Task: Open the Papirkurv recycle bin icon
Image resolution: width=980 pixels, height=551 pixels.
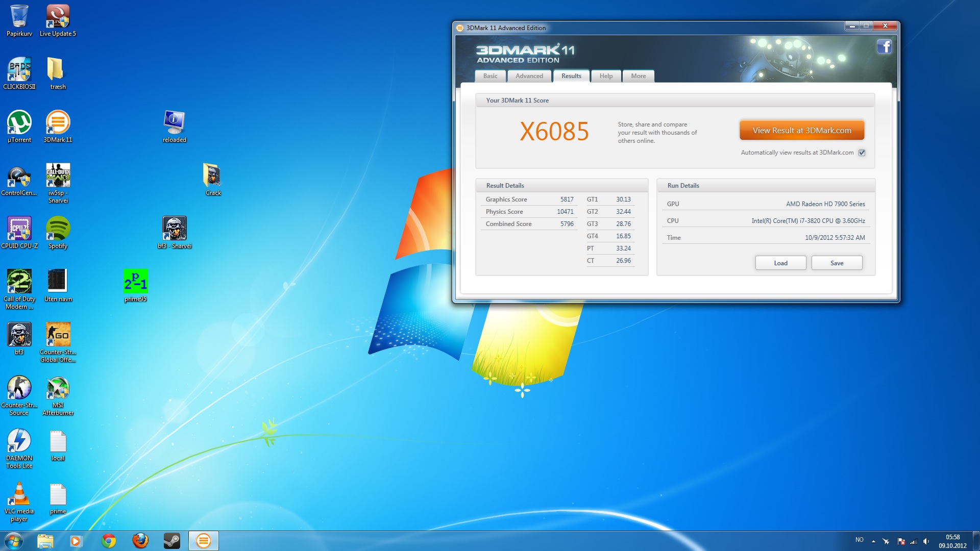Action: click(19, 20)
